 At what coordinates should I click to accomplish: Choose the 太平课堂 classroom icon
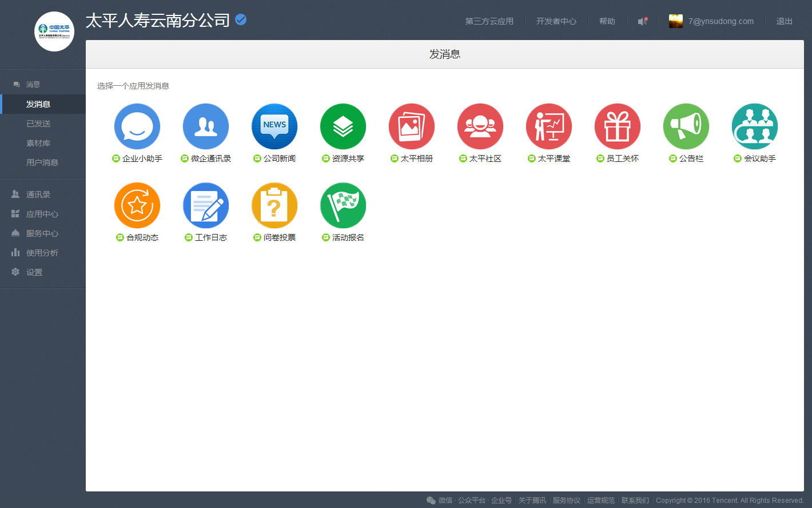pos(549,126)
